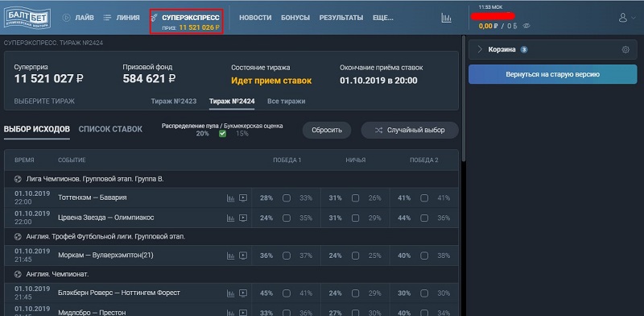Expand the Корзина panel chevron
Screen dimensions: 644x316
(480, 50)
